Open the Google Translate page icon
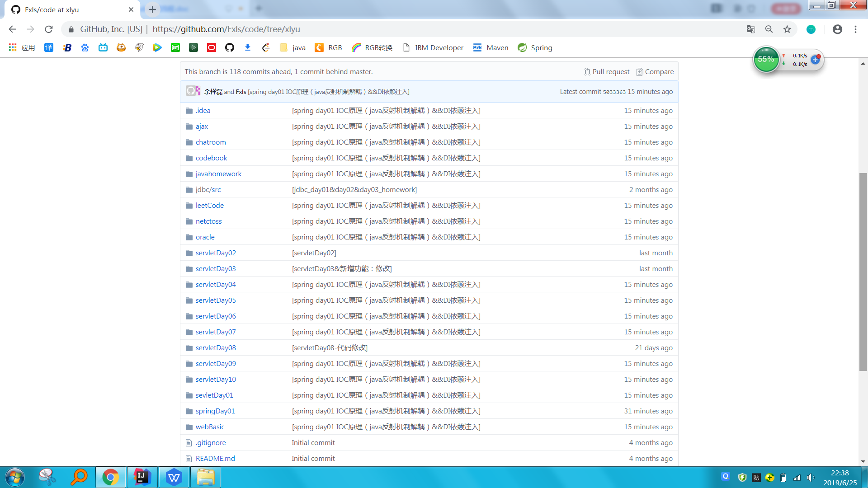This screenshot has width=868, height=488. (751, 29)
